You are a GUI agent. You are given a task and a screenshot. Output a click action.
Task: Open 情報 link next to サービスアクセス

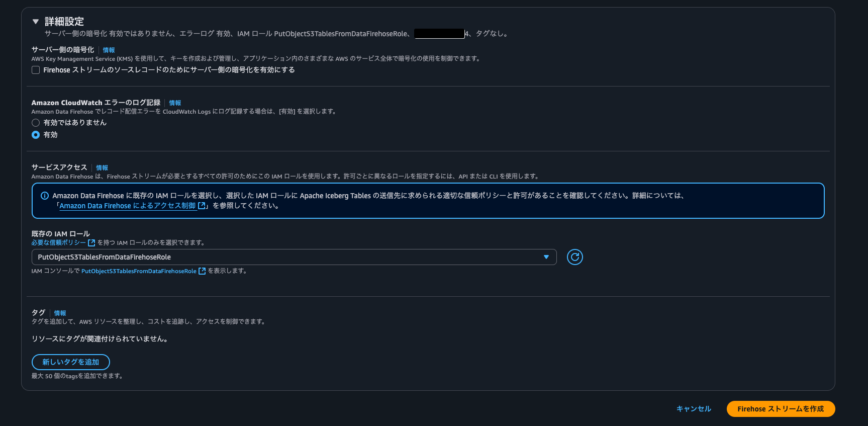point(102,168)
